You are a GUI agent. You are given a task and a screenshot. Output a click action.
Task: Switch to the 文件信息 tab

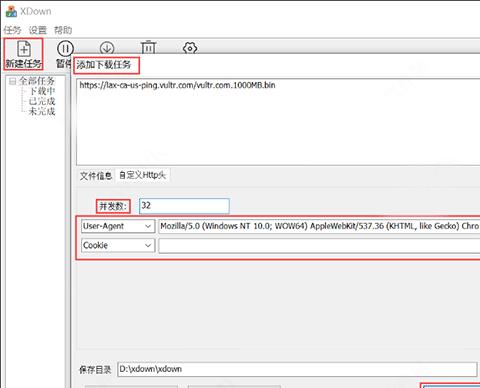tap(96, 176)
